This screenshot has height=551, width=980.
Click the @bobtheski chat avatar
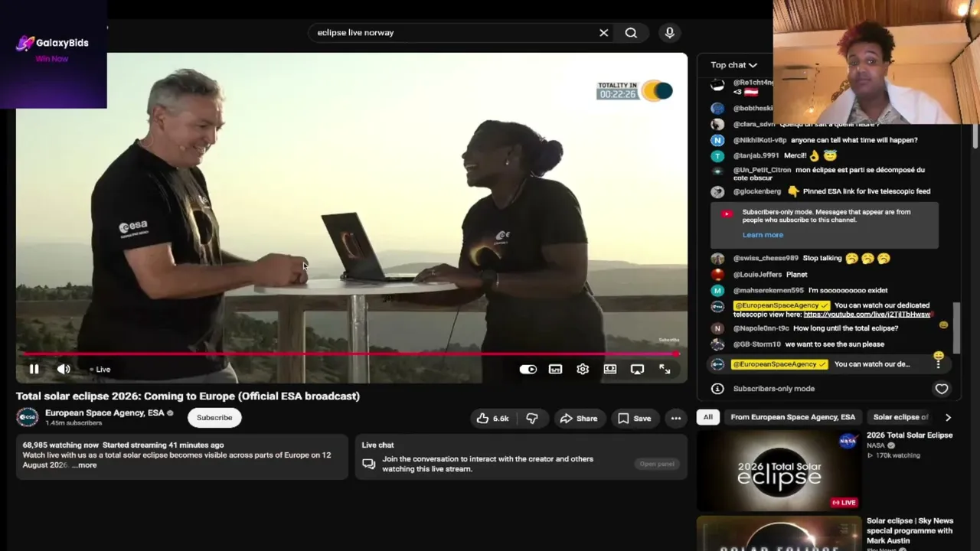click(x=717, y=109)
